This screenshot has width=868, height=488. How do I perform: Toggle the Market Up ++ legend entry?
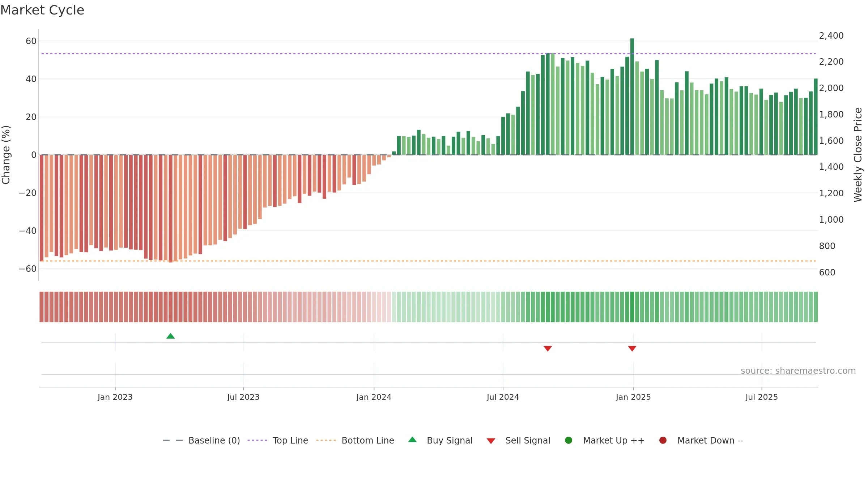tap(604, 440)
